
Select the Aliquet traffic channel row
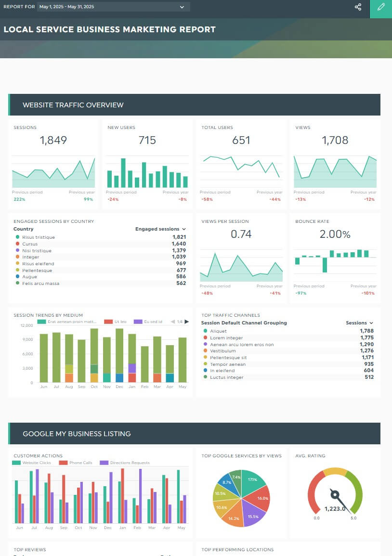pyautogui.click(x=218, y=331)
